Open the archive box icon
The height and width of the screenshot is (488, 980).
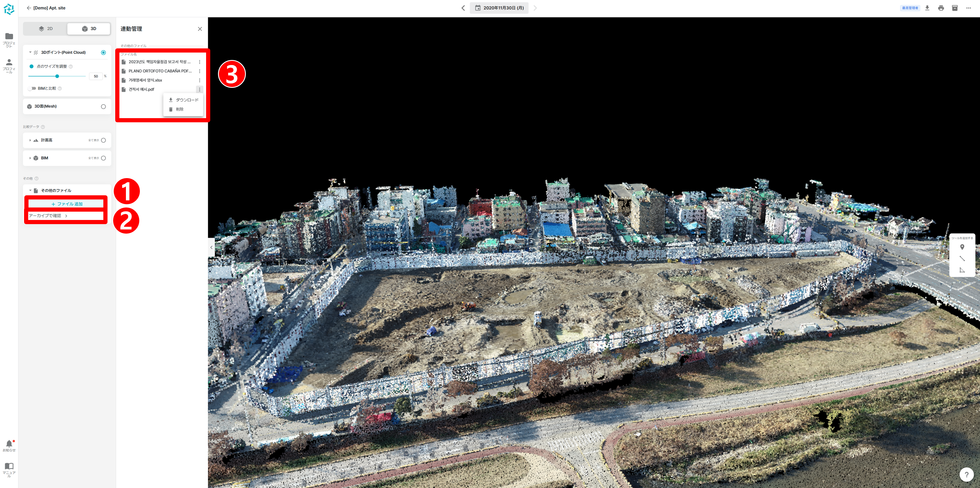click(954, 8)
